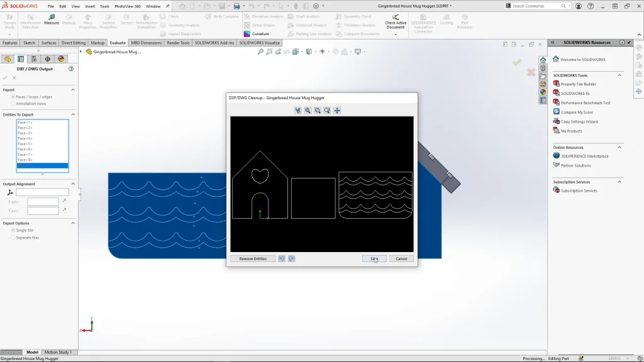Click the Save button in cleanup dialog
This screenshot has width=644, height=362.
pyautogui.click(x=374, y=258)
